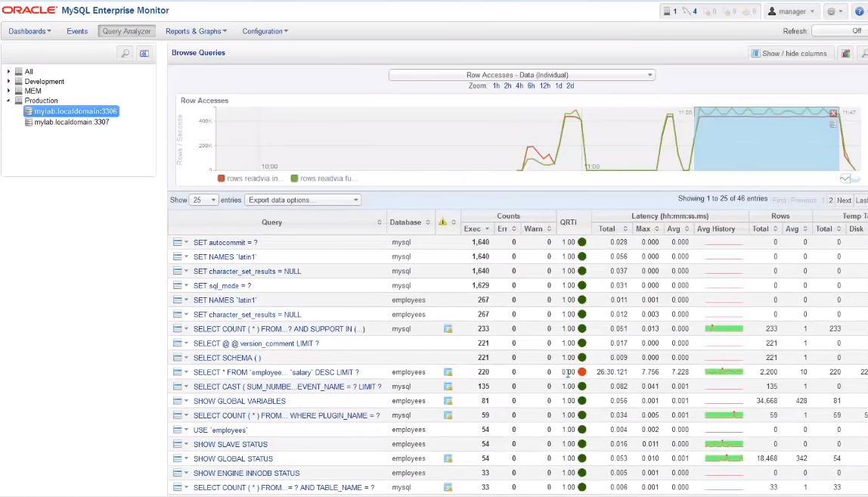The image size is (868, 497).
Task: Open the Row Accesses graph type dropdown
Action: click(x=522, y=75)
